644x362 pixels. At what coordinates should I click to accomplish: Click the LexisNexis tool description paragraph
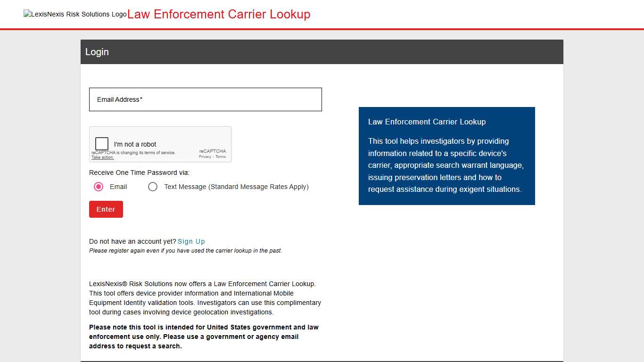pos(205,297)
